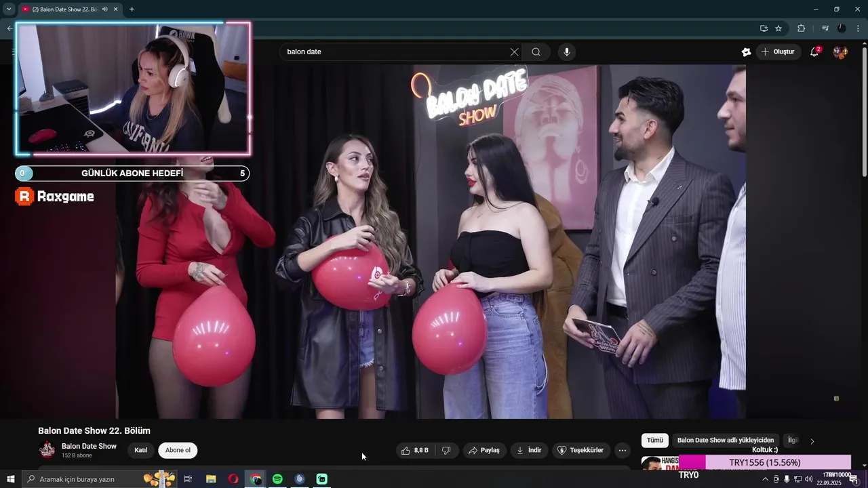
Task: Open browser extensions puzzle icon
Action: pos(801,28)
